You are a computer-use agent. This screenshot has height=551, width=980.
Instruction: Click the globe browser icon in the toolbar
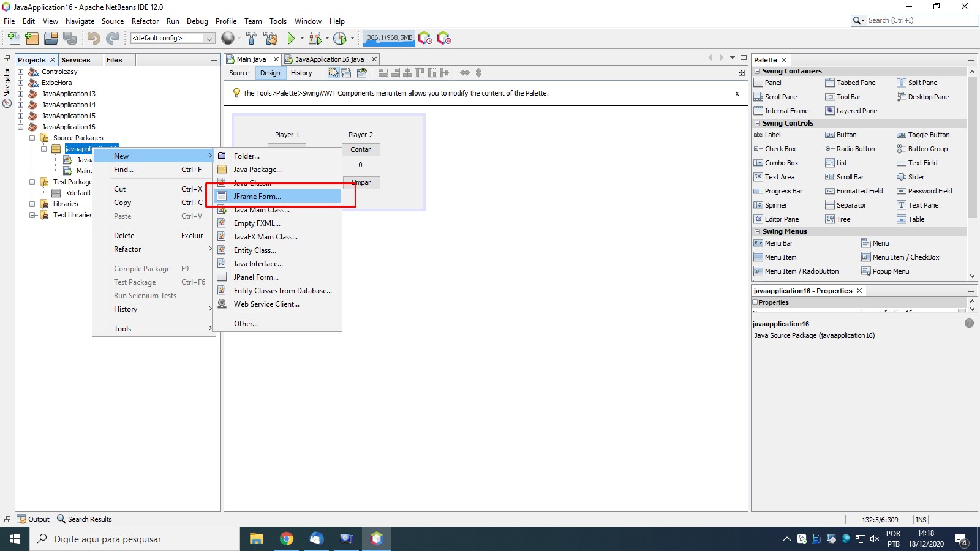coord(228,38)
